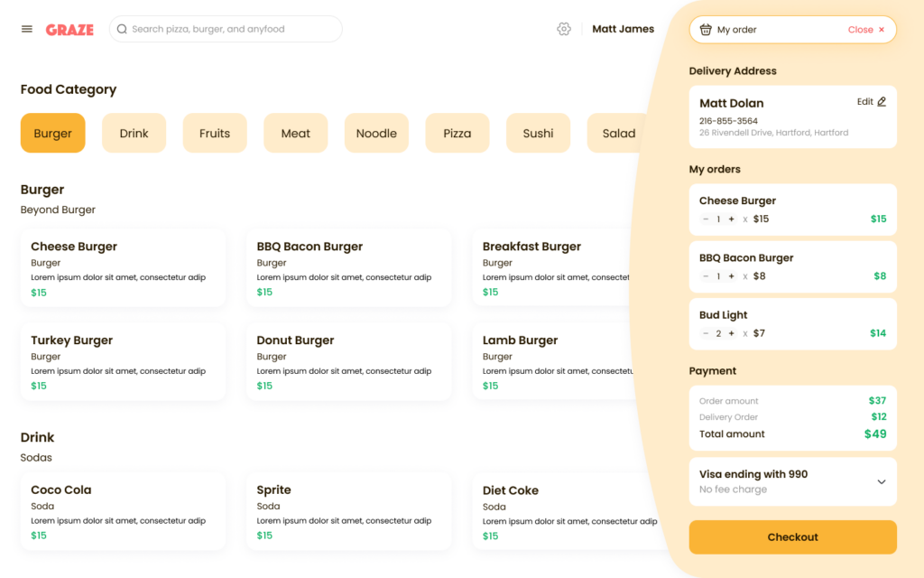Decrease Bud Light quantity with minus icon
The image size is (924, 578).
(x=704, y=332)
